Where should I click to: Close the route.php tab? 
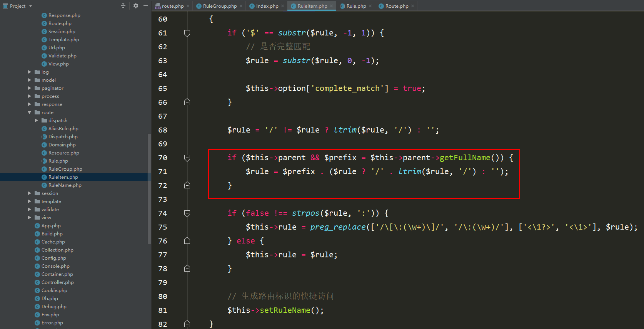pyautogui.click(x=188, y=6)
